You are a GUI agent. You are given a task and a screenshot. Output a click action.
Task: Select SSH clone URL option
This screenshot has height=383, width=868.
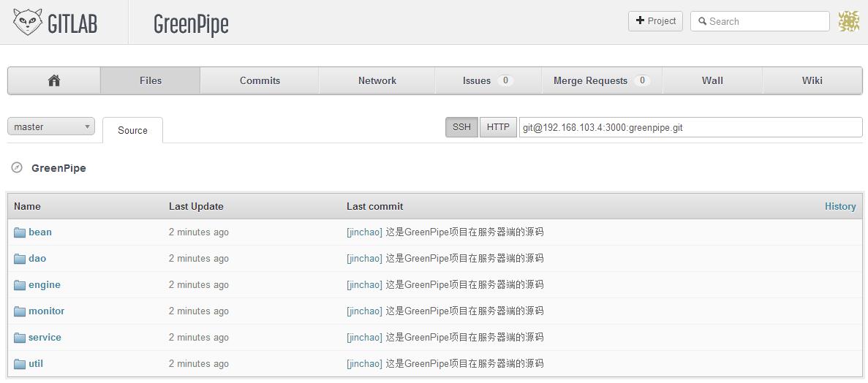click(461, 126)
